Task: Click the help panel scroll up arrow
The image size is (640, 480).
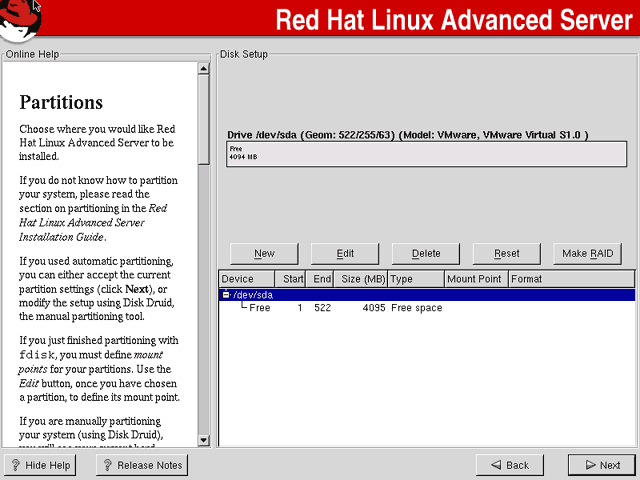Action: click(x=203, y=68)
